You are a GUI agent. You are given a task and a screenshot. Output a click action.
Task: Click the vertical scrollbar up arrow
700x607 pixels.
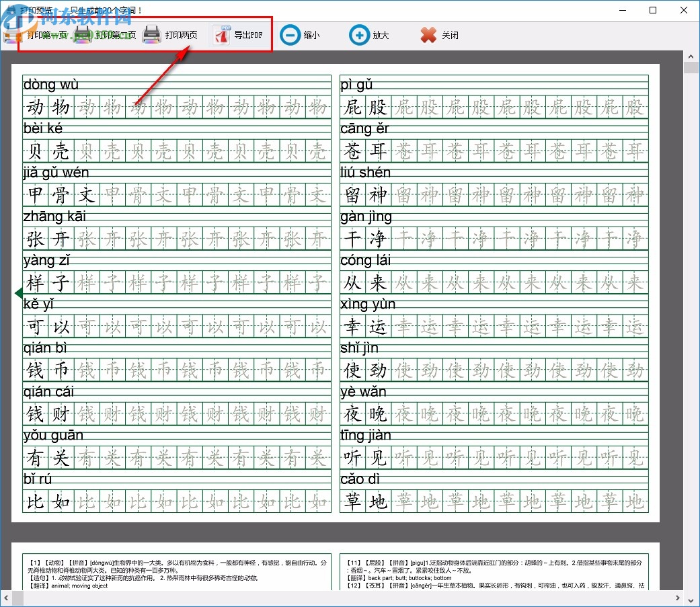(x=691, y=56)
